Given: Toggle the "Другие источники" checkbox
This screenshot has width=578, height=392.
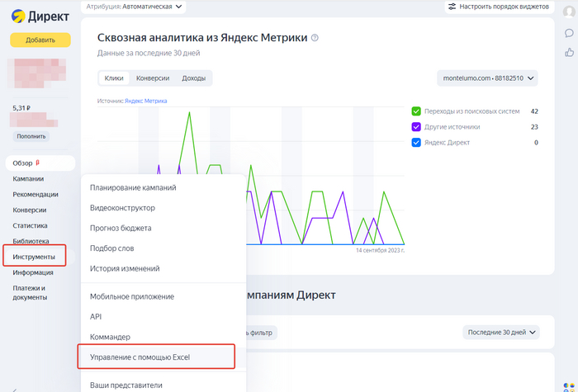Looking at the screenshot, I should coord(417,127).
